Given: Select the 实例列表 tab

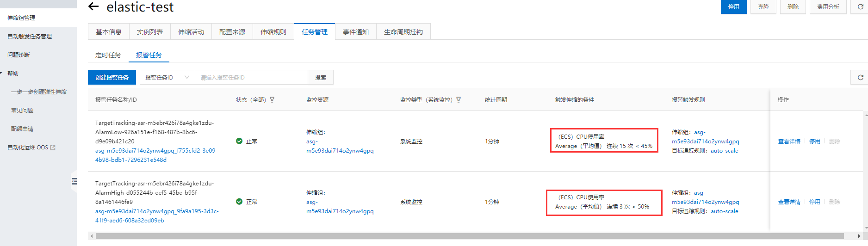Looking at the screenshot, I should click(x=149, y=32).
